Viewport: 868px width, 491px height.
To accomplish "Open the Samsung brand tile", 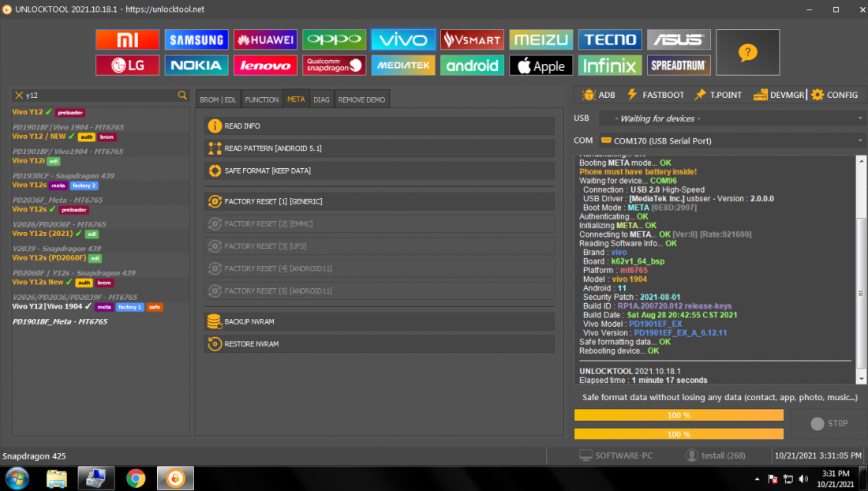I will (196, 39).
